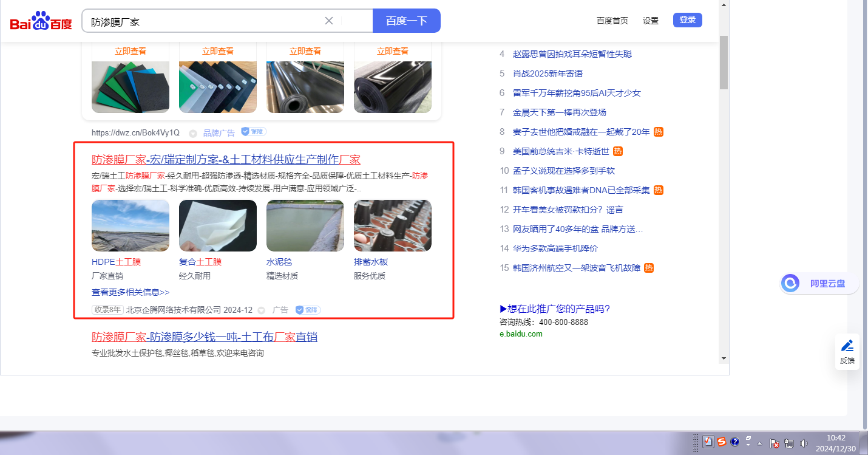Viewport: 868px width, 455px height.
Task: Open the network connection tray icon
Action: [790, 443]
